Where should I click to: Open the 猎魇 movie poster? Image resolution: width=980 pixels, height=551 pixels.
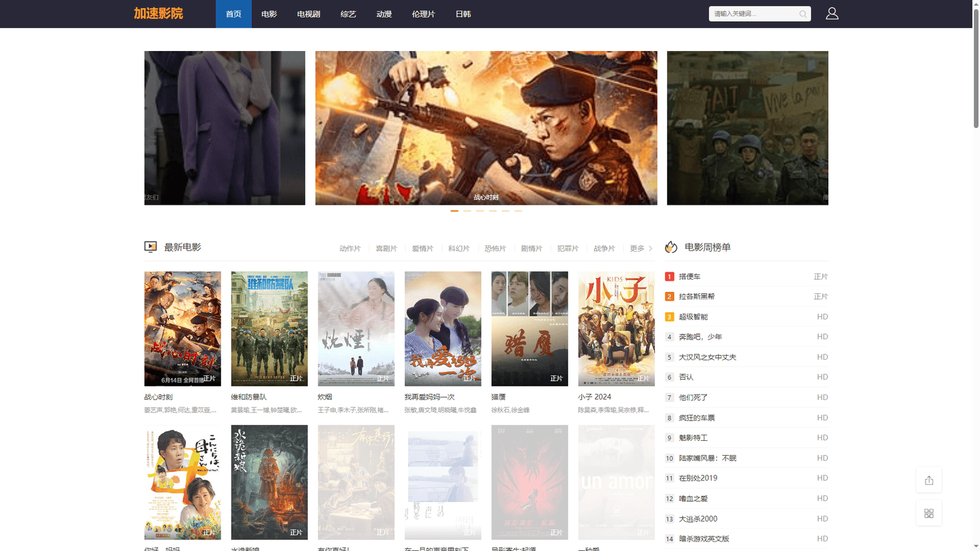pos(529,329)
